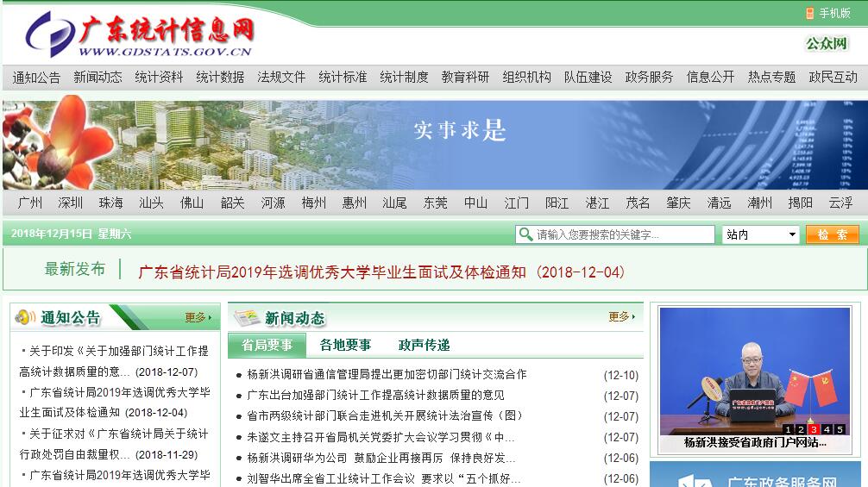Select the 深圳 city link
Screen dimensions: 868x487
coord(70,203)
